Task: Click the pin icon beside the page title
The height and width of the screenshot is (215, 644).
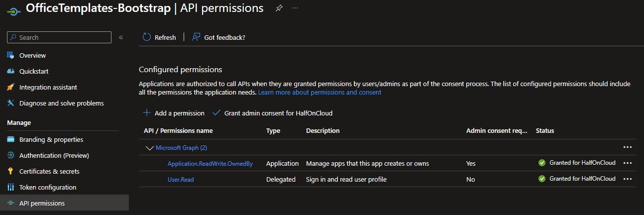Action: click(x=279, y=8)
